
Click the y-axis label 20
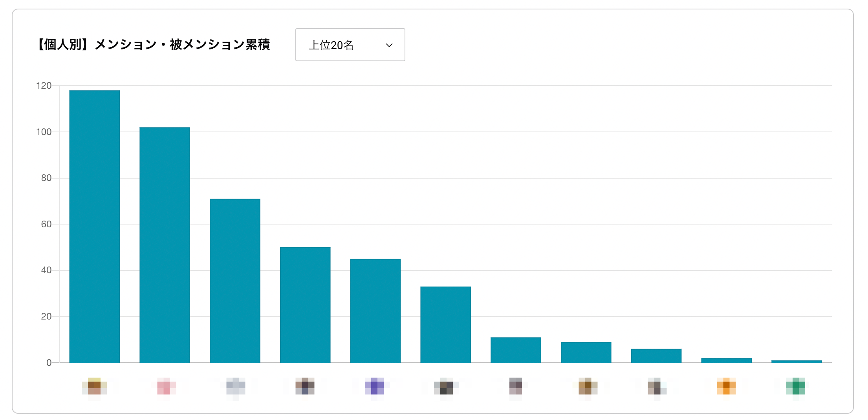[46, 316]
